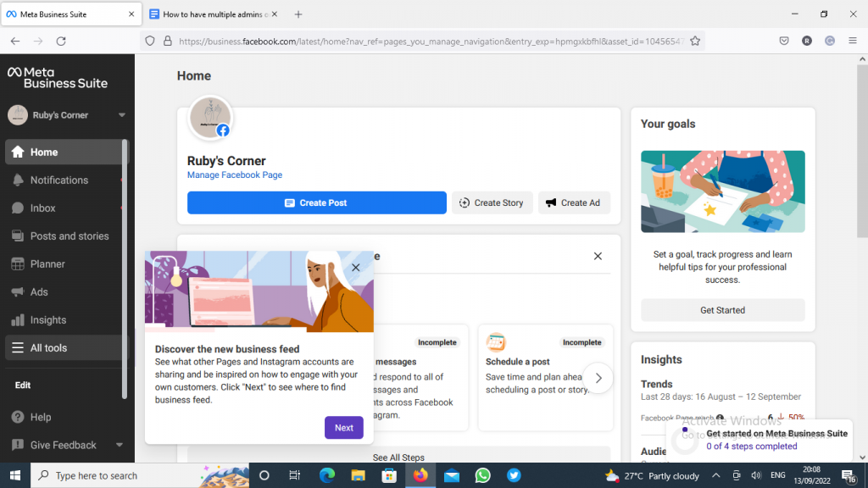Click the Create Story button
This screenshot has width=868, height=488.
pyautogui.click(x=492, y=203)
